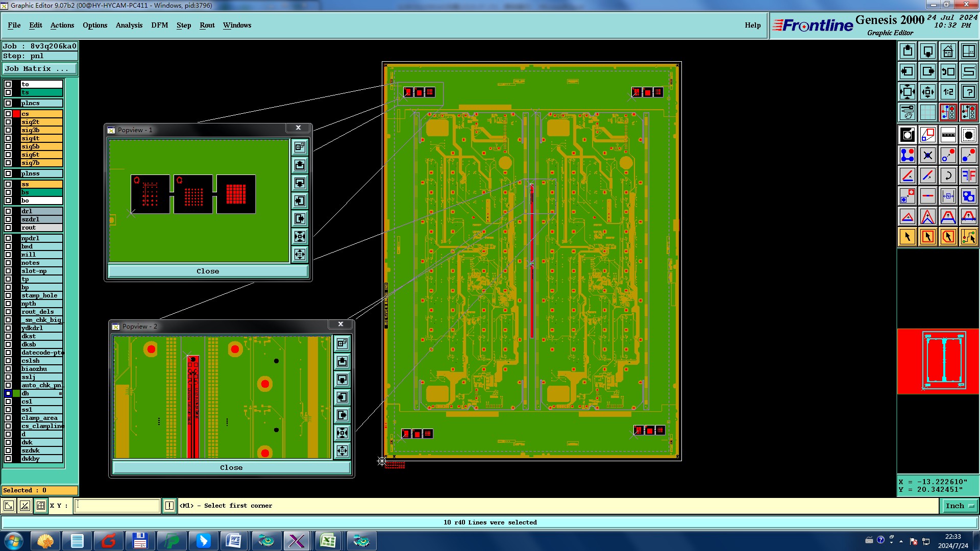Click the X Y coordinate input field
Image resolution: width=980 pixels, height=551 pixels.
(x=117, y=506)
